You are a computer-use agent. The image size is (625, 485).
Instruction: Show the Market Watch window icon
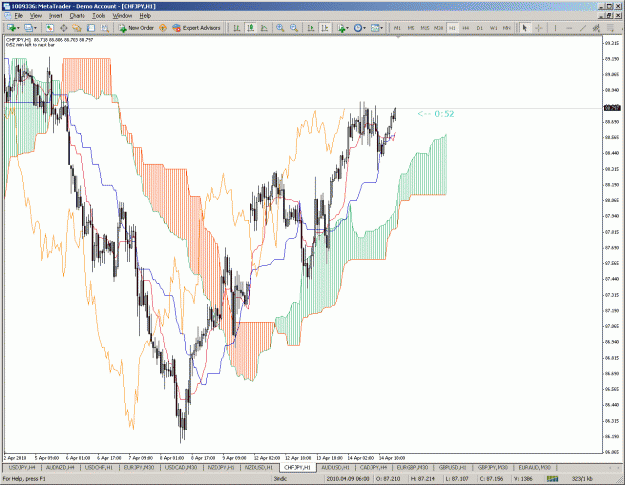(x=49, y=28)
